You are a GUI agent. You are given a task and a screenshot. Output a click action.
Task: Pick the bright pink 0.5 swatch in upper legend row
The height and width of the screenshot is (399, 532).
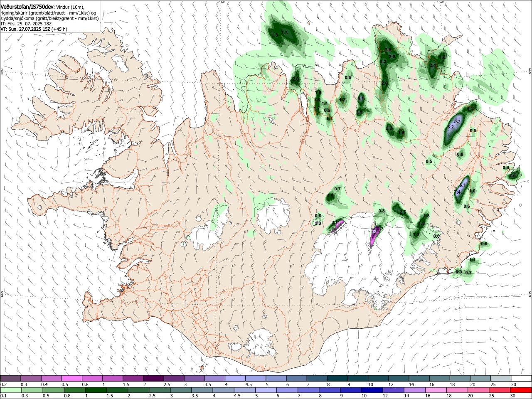[x=71, y=378]
